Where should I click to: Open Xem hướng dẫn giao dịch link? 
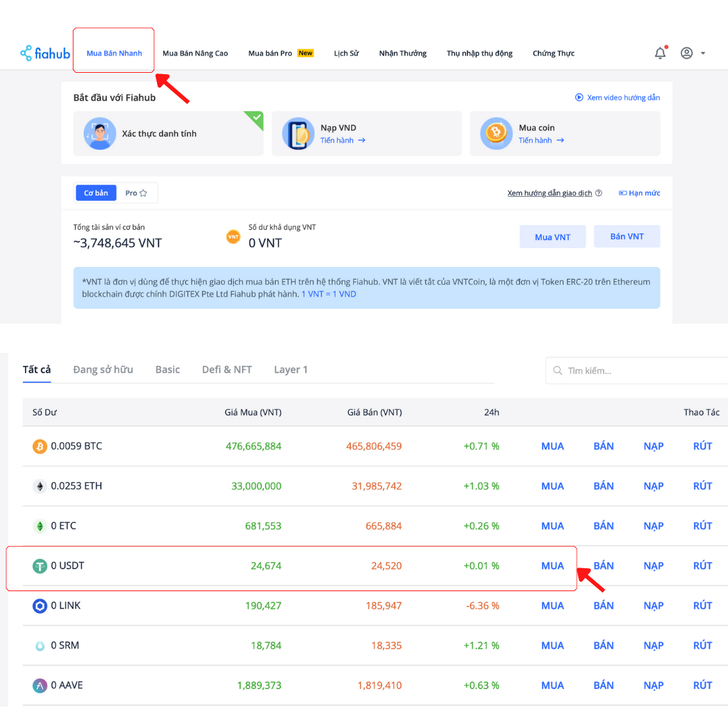coord(550,193)
